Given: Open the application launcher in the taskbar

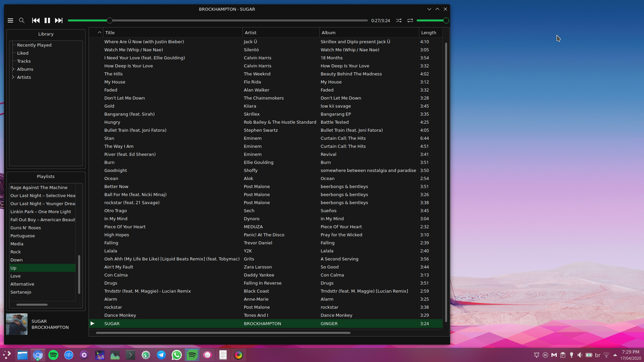Looking at the screenshot, I should (7, 355).
